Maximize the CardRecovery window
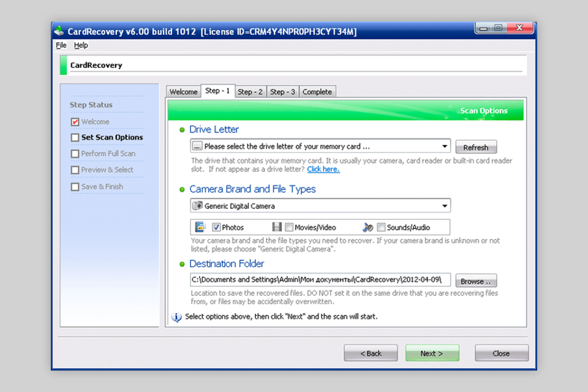Screen dimensions: 588x392 click(x=499, y=28)
